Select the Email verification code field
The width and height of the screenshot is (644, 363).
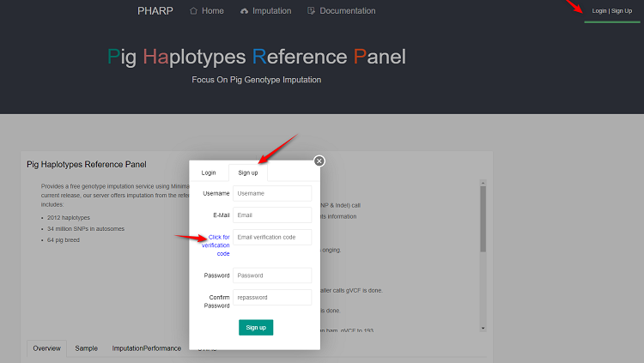(x=271, y=237)
